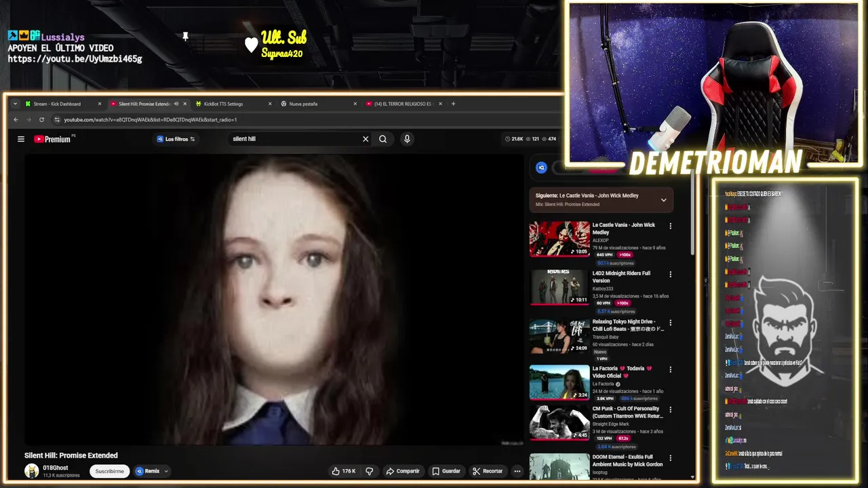Viewport: 868px width, 488px height.
Task: Click the youtube.com address bar URL
Action: pos(151,119)
